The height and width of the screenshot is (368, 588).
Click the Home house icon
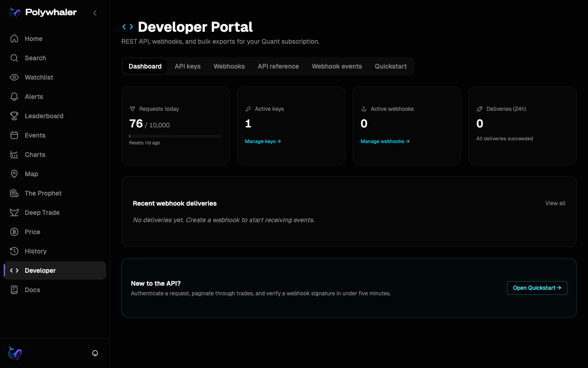click(x=14, y=39)
